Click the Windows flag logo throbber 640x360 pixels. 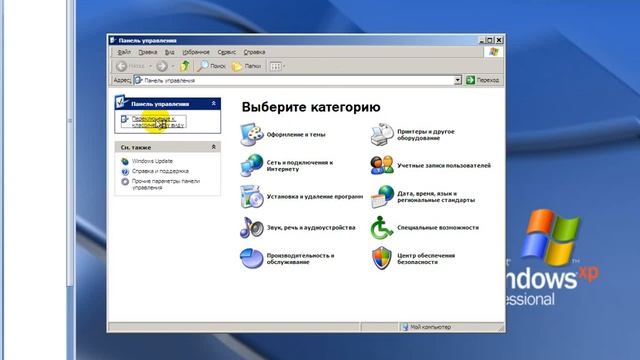493,52
